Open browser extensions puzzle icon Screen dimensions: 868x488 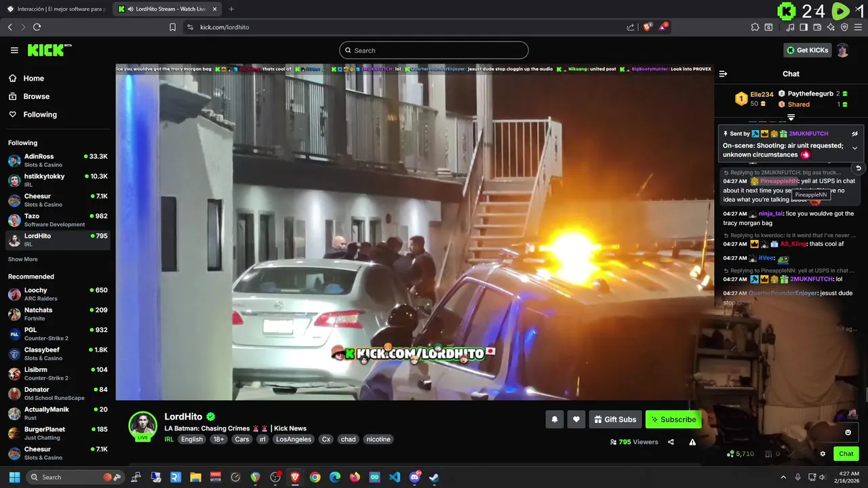755,27
